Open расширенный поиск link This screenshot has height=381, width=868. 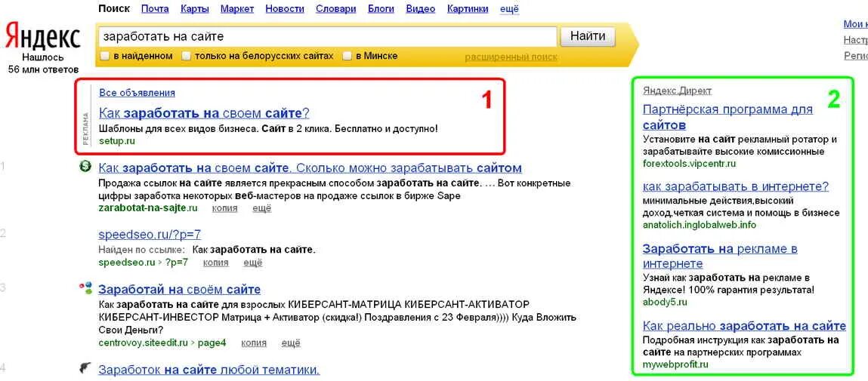pyautogui.click(x=511, y=57)
